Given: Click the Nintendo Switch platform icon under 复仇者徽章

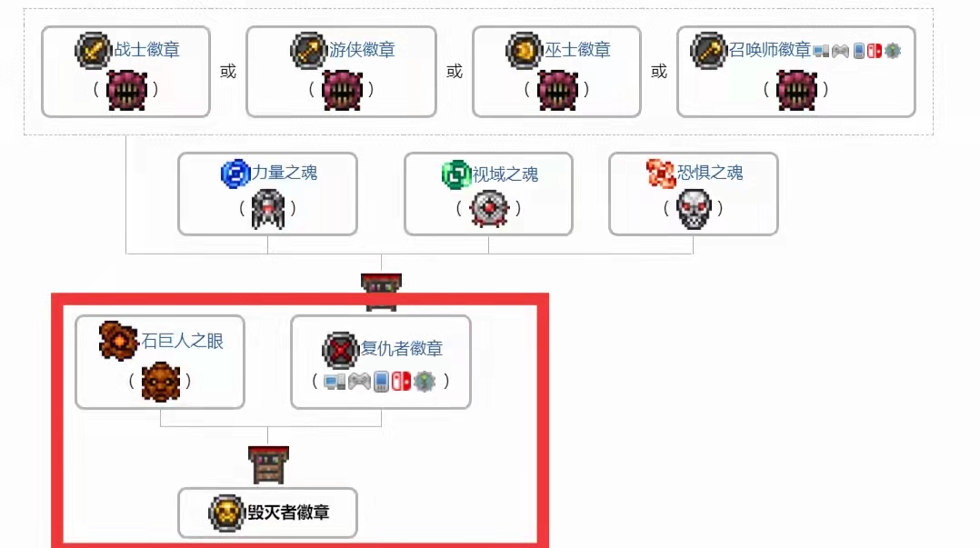Looking at the screenshot, I should pyautogui.click(x=401, y=381).
